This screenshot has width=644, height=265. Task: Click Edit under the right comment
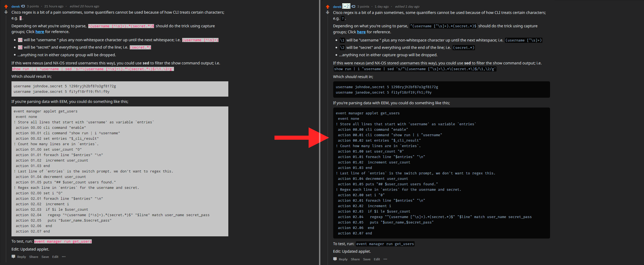(377, 259)
